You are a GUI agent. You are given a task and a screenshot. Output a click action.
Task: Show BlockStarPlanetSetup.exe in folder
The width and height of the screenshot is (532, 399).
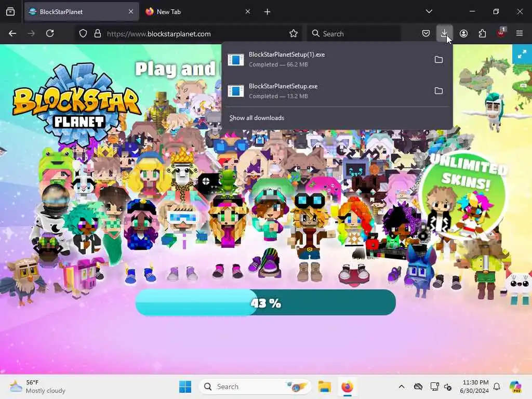coord(438,91)
